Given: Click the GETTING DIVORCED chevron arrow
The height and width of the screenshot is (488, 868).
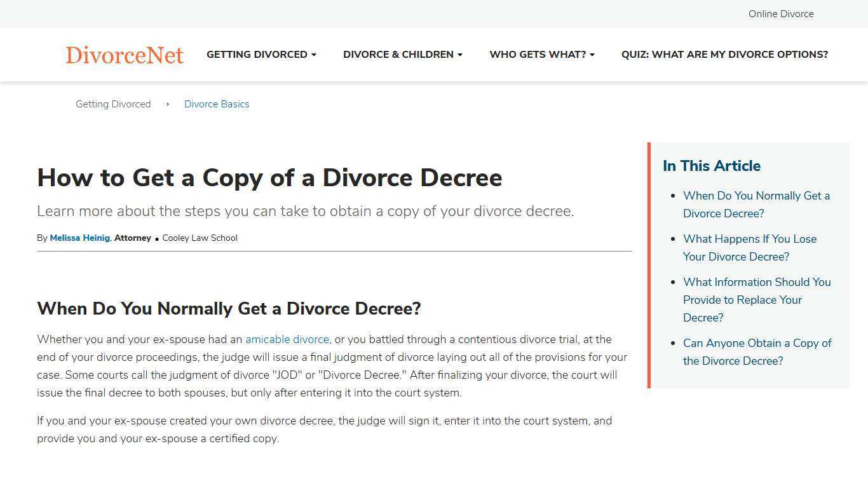Looking at the screenshot, I should pyautogui.click(x=314, y=55).
